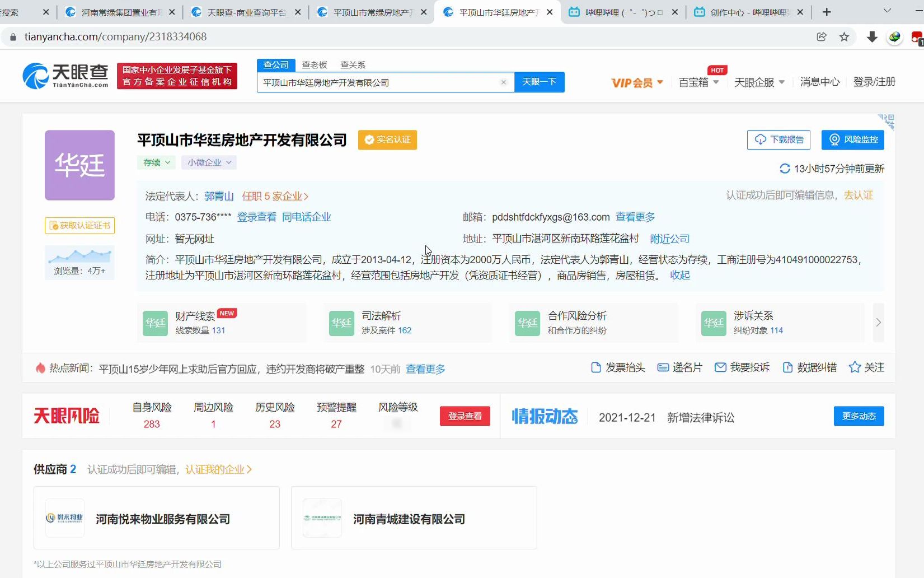Show more analysis cards with right arrow
Viewport: 924px width, 578px height.
(878, 323)
